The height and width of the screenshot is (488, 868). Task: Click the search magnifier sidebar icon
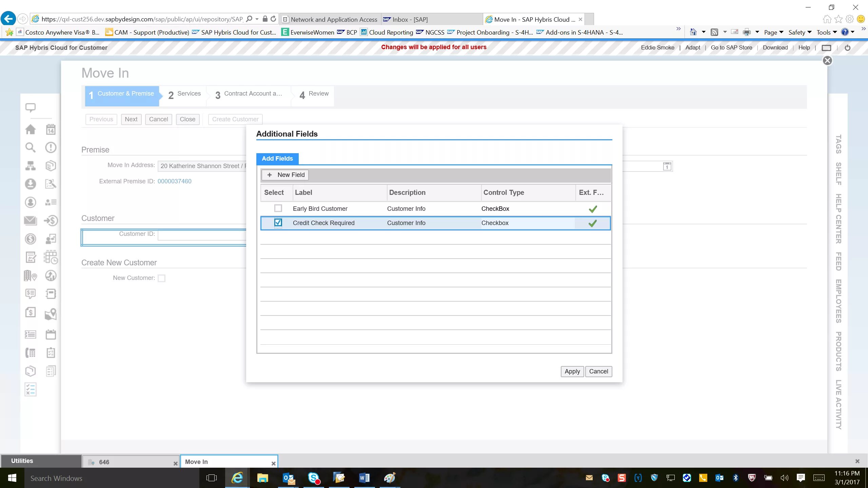tap(31, 147)
